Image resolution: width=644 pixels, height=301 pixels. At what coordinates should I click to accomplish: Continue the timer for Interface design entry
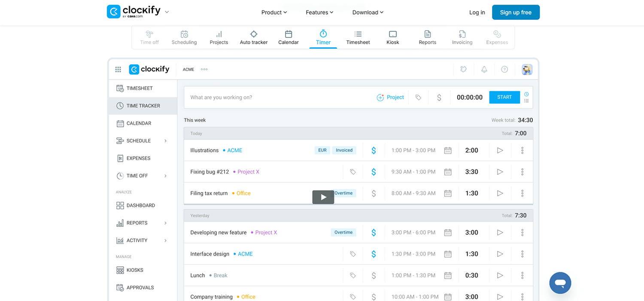[500, 254]
